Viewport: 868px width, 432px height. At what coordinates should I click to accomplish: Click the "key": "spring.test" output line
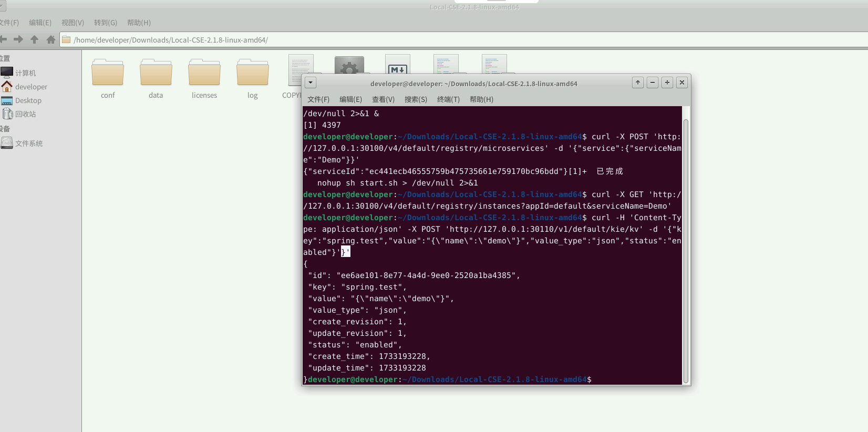click(x=357, y=287)
